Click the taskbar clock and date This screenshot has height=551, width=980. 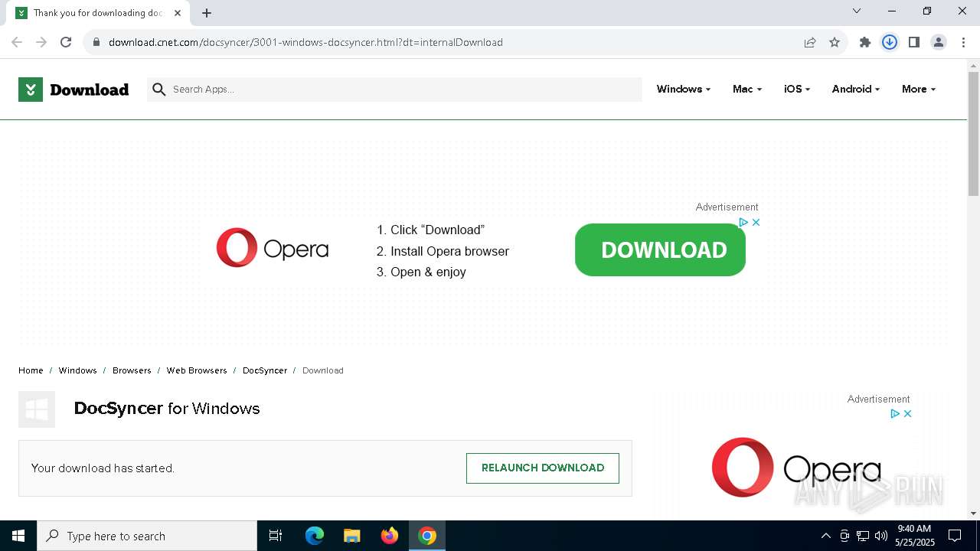tap(914, 536)
